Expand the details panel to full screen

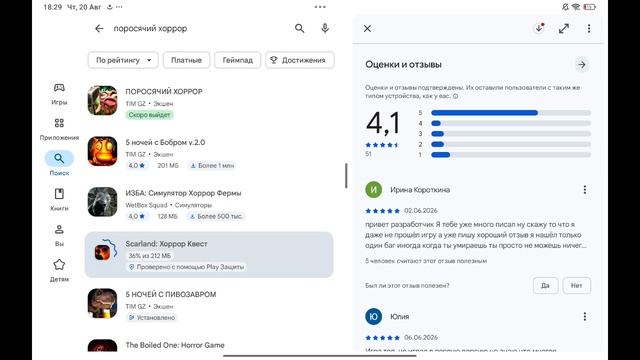pos(564,28)
